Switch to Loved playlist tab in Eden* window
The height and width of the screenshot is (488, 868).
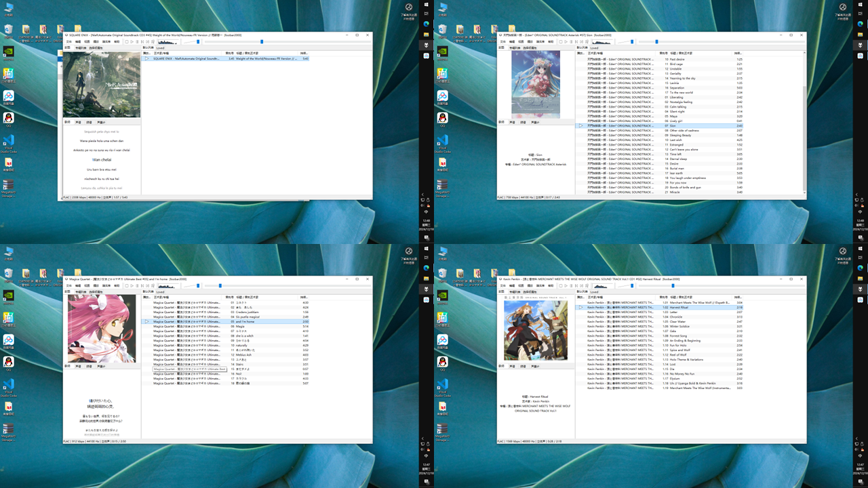(595, 48)
